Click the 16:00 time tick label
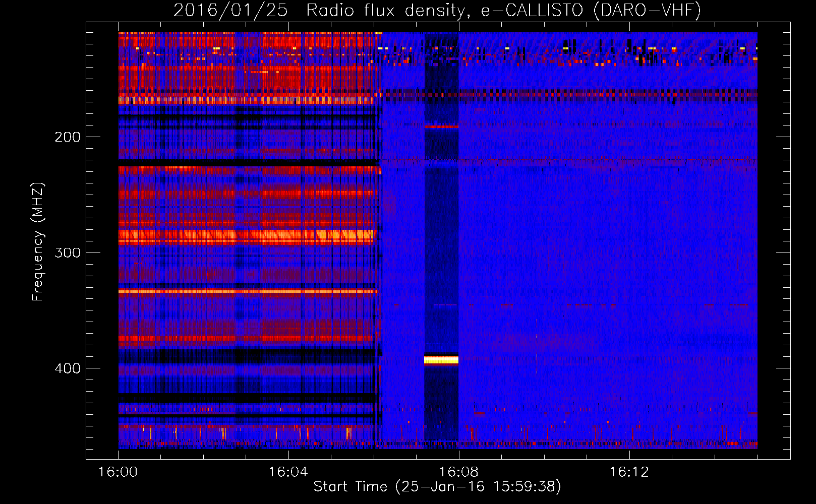This screenshot has height=504, width=816. [x=118, y=472]
